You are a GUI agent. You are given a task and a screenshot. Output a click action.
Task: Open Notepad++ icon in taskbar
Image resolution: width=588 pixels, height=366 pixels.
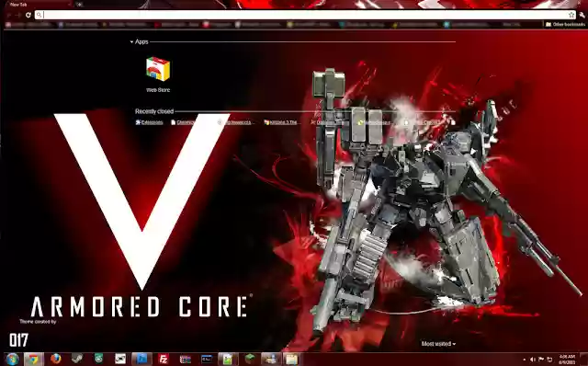(x=228, y=360)
